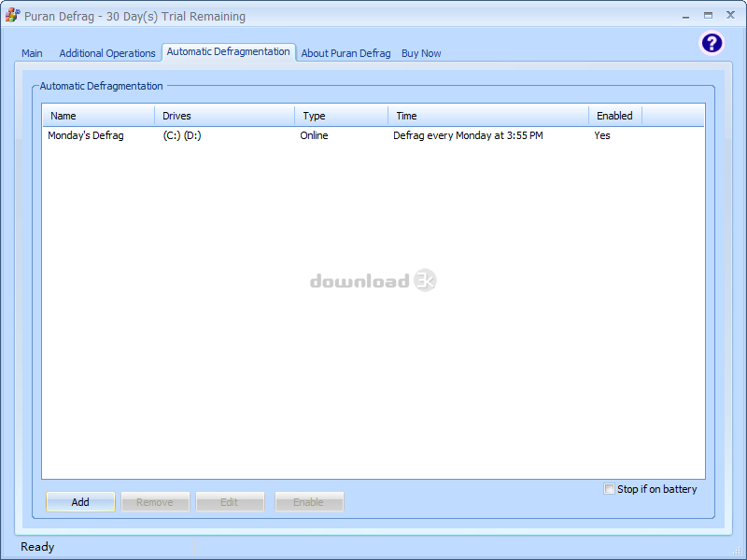Image resolution: width=747 pixels, height=560 pixels.
Task: Click the Remove button
Action: pos(155,502)
